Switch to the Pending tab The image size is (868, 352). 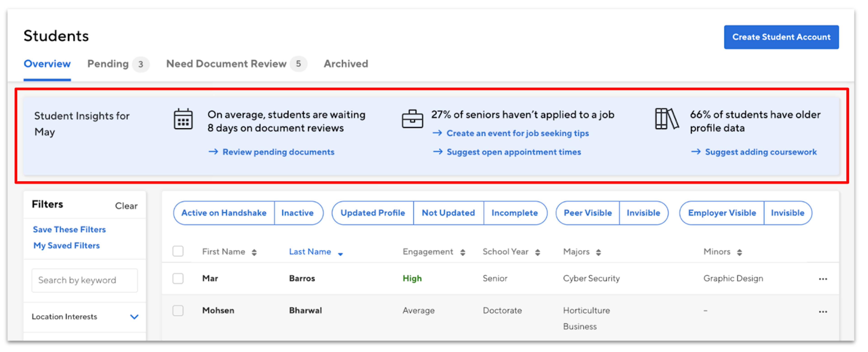click(x=108, y=64)
